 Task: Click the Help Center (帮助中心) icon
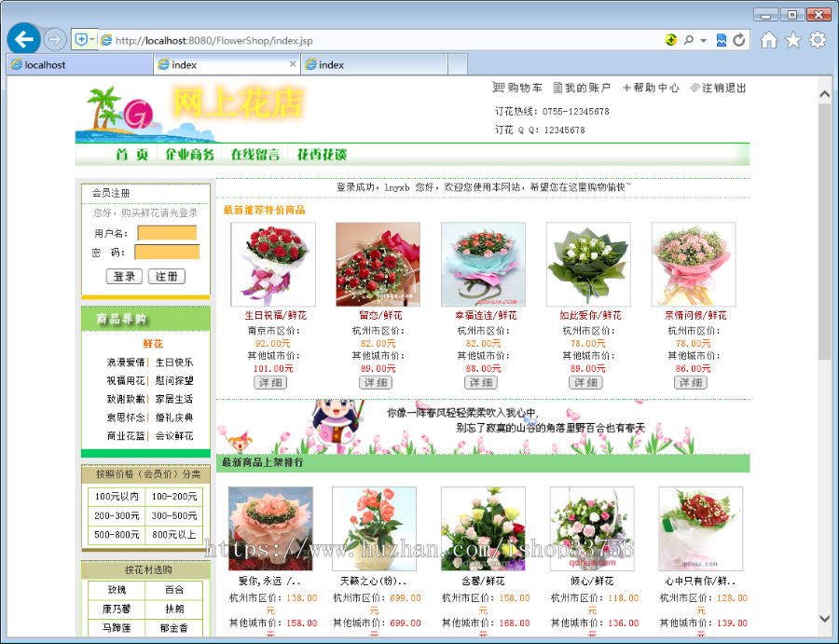point(628,88)
